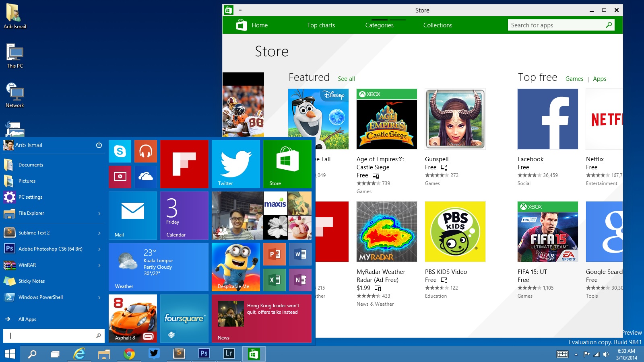Viewport: 644px width, 362px height.
Task: Open the PBS KIDS Video thumbnail
Action: tap(455, 232)
